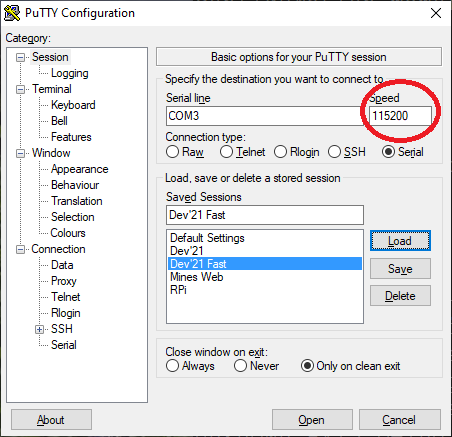Collapse the Window category node
452x437 pixels.
tap(21, 154)
